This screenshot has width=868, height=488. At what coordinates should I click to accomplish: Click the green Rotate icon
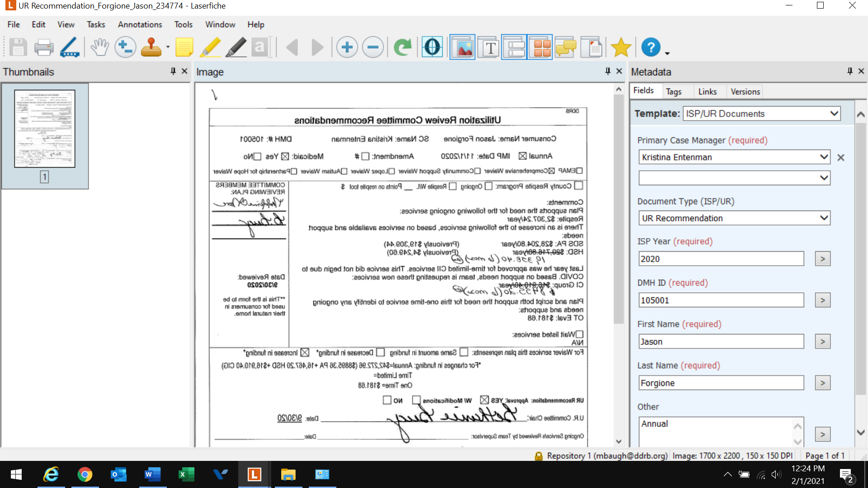click(x=402, y=47)
